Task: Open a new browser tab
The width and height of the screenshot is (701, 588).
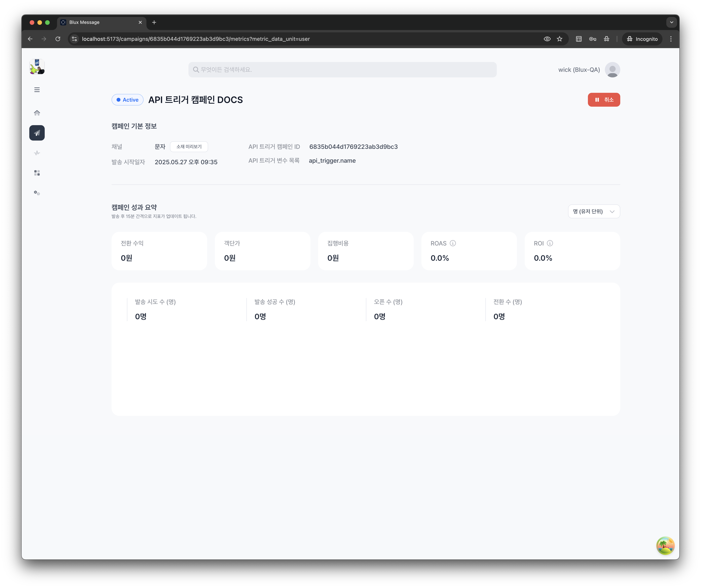Action: tap(154, 22)
